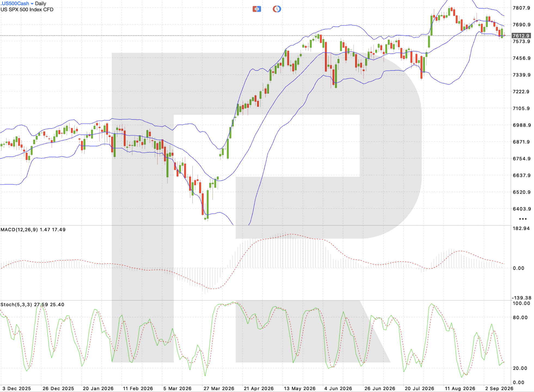Click the 6988.9 price axis label

point(521,125)
